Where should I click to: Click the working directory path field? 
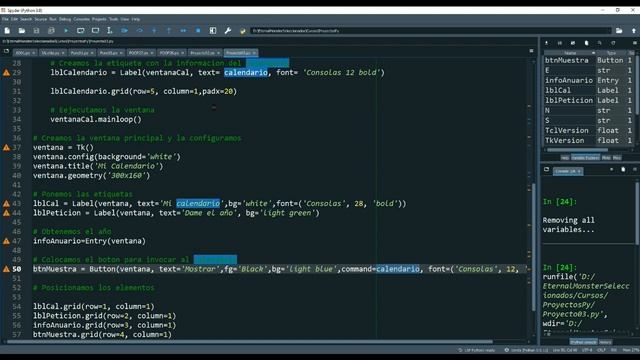(x=431, y=31)
